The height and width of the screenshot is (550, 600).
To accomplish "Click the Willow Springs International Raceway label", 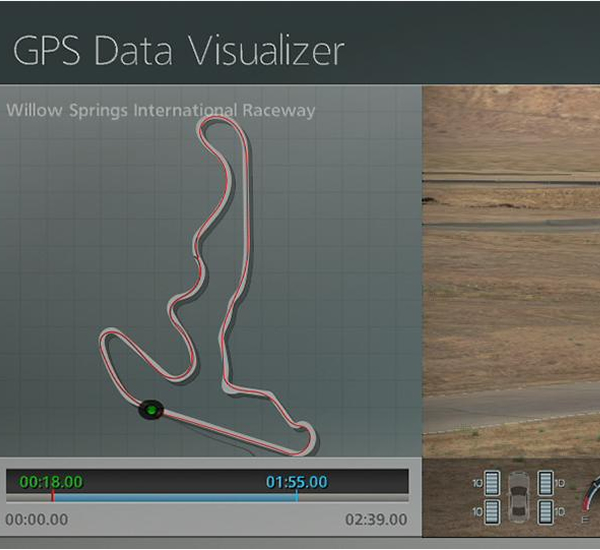I will 161,110.
